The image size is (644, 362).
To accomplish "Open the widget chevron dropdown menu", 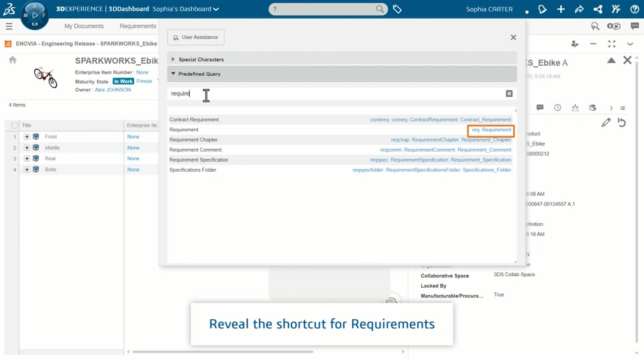I will tap(630, 44).
